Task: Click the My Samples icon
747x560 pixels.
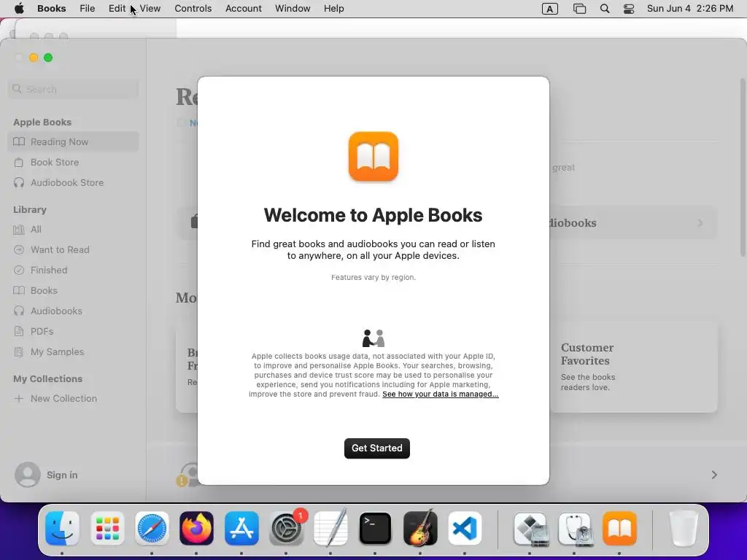Action: 18,352
